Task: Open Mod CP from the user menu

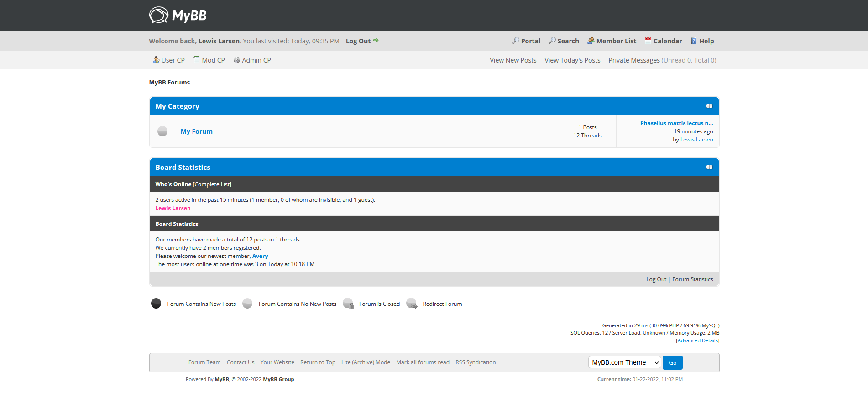Action: 213,60
